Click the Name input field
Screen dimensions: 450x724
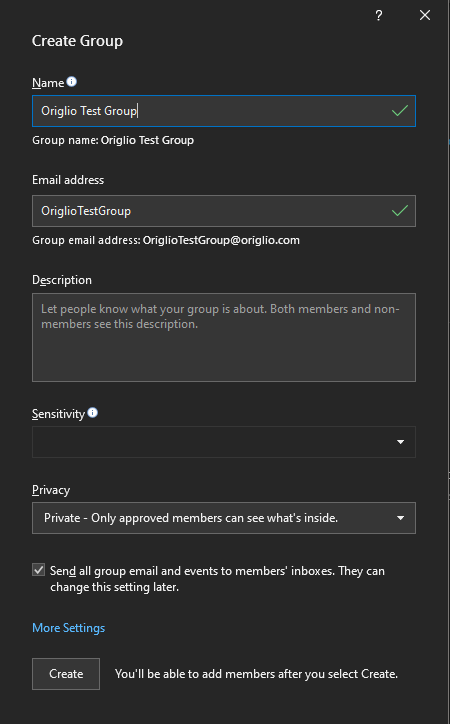click(x=224, y=111)
